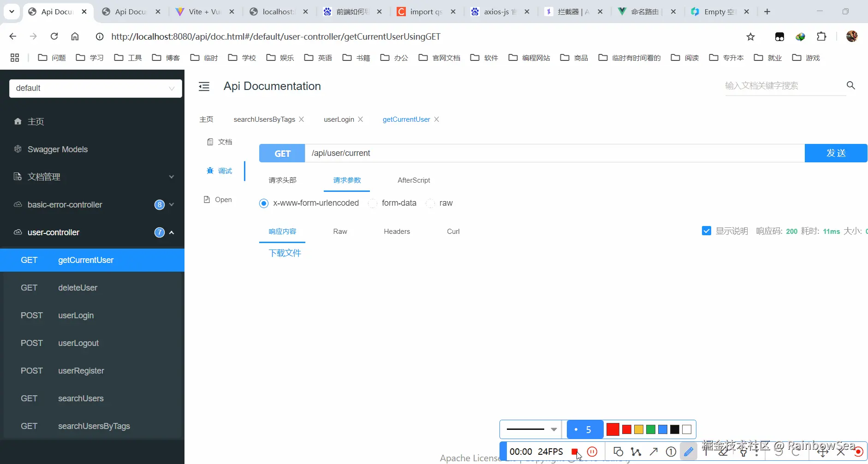Image resolution: width=868 pixels, height=464 pixels.
Task: Select the numbered marker tool
Action: (x=671, y=452)
